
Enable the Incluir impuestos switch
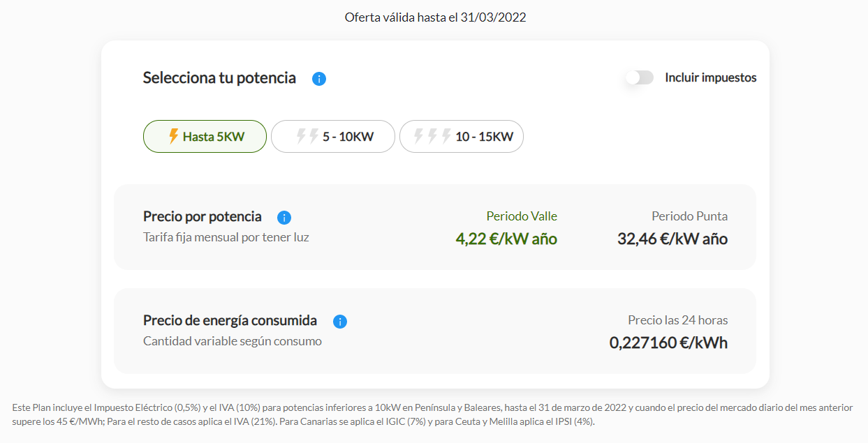pos(640,77)
